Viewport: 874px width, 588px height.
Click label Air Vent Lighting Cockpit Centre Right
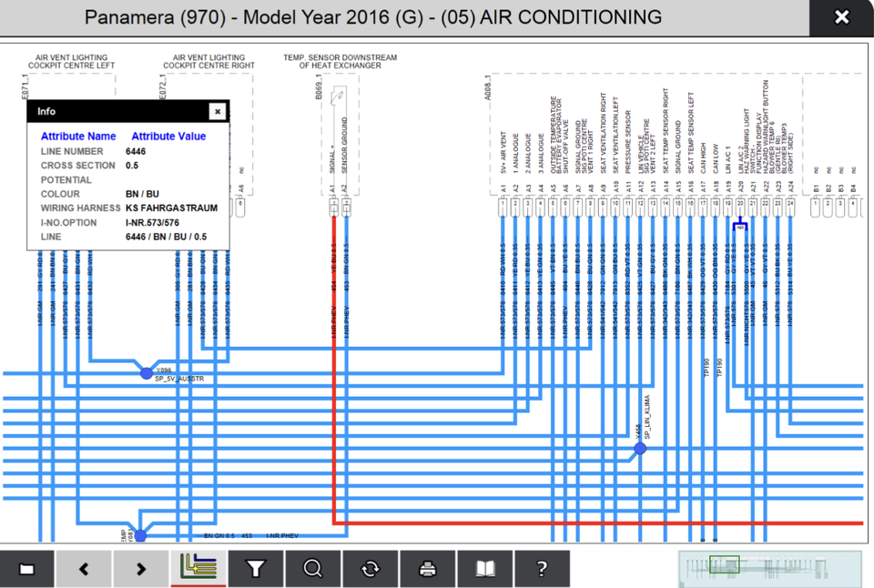click(x=209, y=61)
